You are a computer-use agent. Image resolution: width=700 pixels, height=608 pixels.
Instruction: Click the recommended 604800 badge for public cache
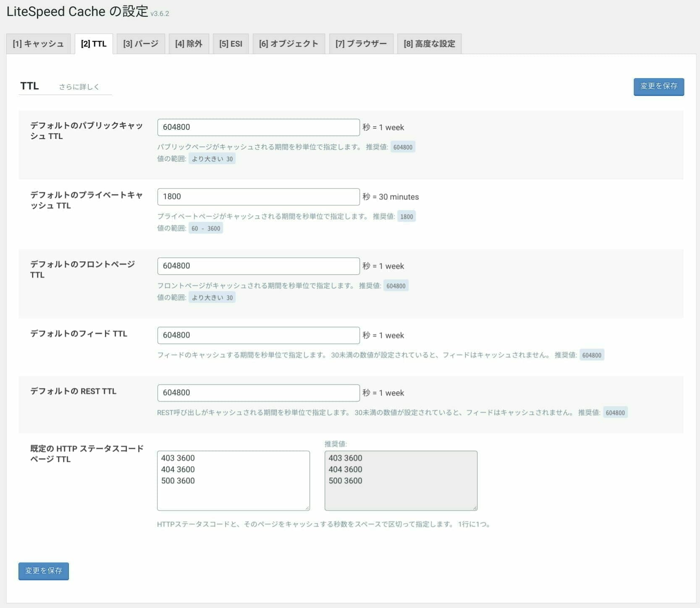coord(403,147)
